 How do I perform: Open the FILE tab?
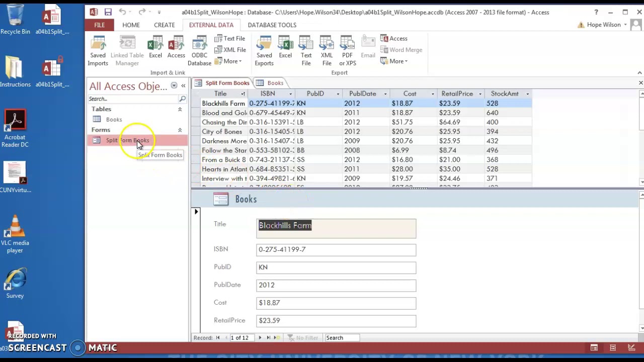[x=99, y=25]
